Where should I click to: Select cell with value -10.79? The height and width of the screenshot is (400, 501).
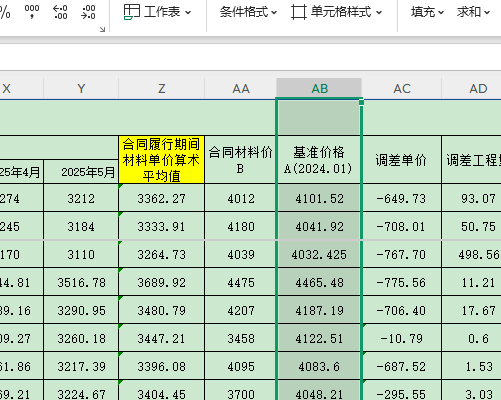tap(402, 338)
